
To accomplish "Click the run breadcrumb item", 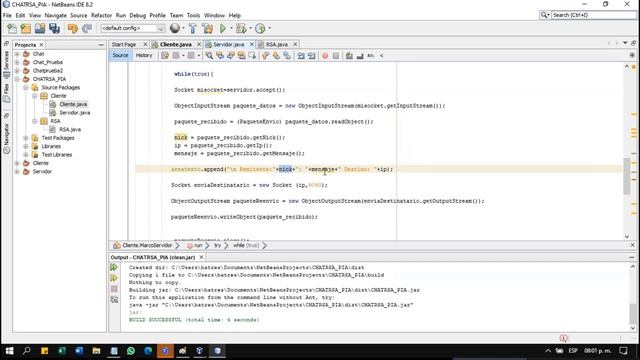I will coord(198,245).
